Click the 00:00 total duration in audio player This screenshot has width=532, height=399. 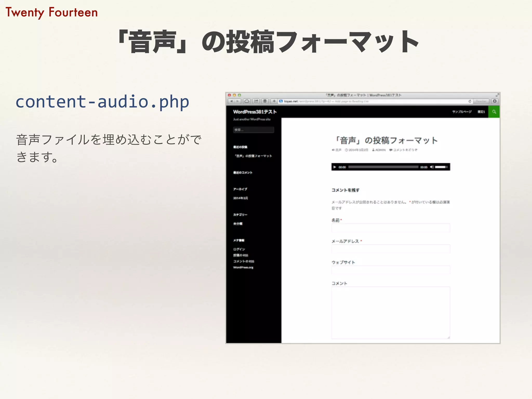pos(424,167)
